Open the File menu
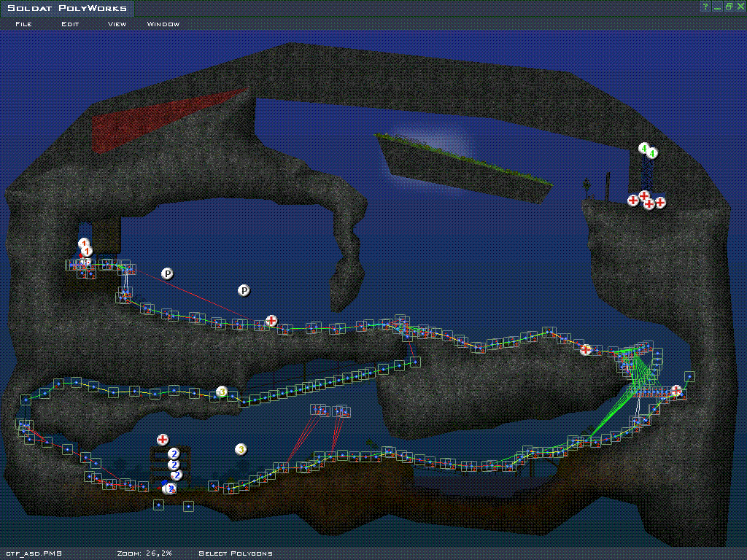 (x=23, y=24)
